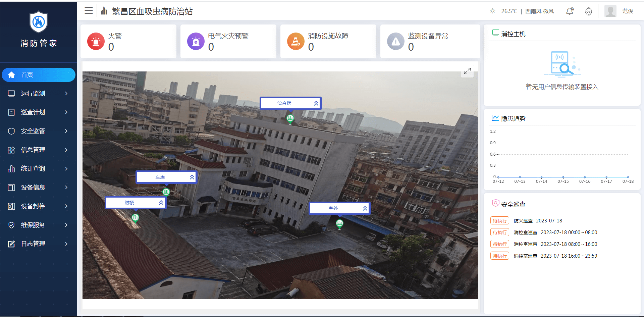
Task: Click the 07-15 data point on trend chart
Action: 563,177
